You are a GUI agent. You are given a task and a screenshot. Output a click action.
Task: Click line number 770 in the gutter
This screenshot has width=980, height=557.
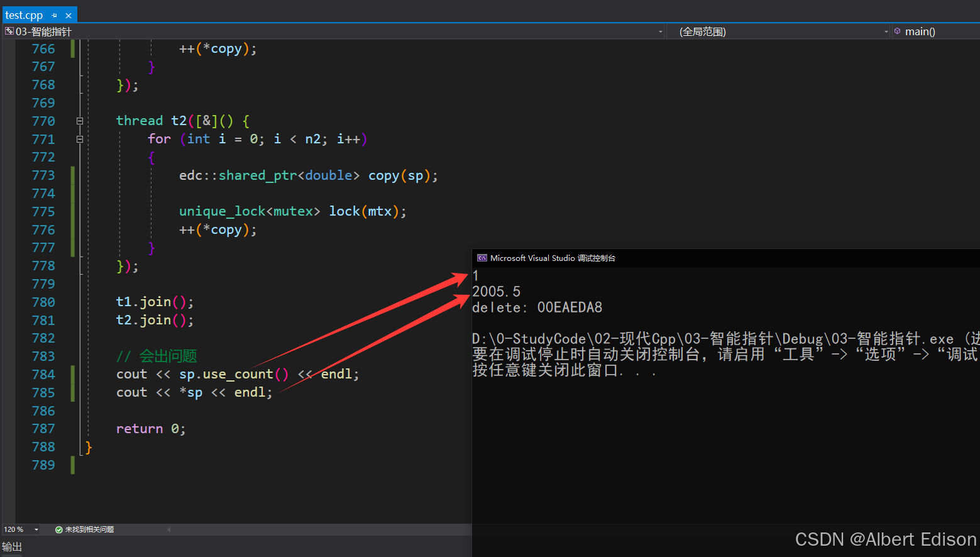tap(43, 121)
